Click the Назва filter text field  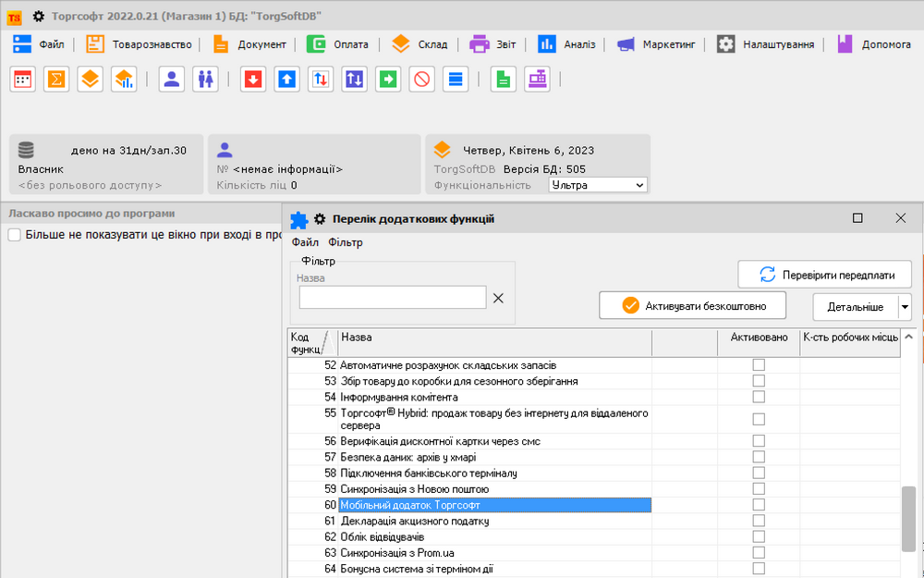[x=393, y=297]
